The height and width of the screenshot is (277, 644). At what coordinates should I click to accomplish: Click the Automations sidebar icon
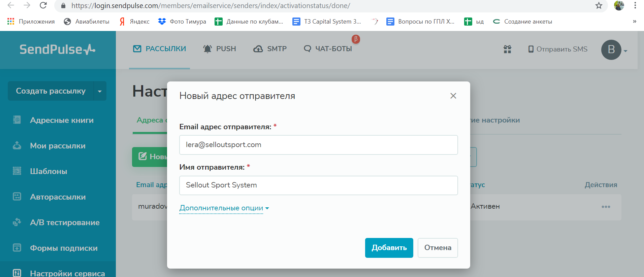pos(17,197)
